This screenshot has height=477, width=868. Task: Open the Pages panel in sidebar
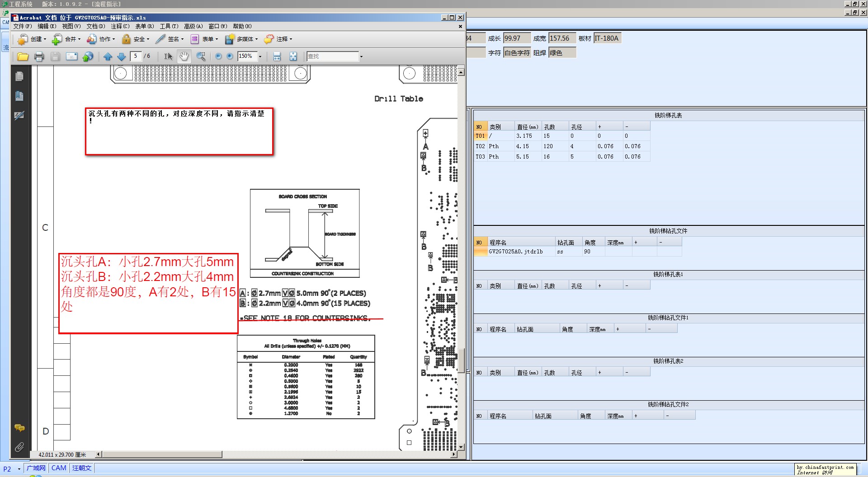click(19, 76)
